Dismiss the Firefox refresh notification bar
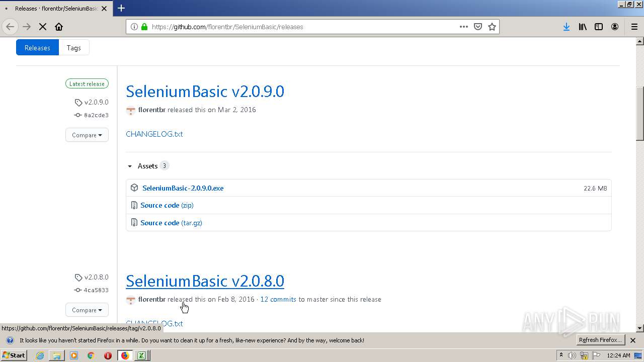 tap(633, 340)
